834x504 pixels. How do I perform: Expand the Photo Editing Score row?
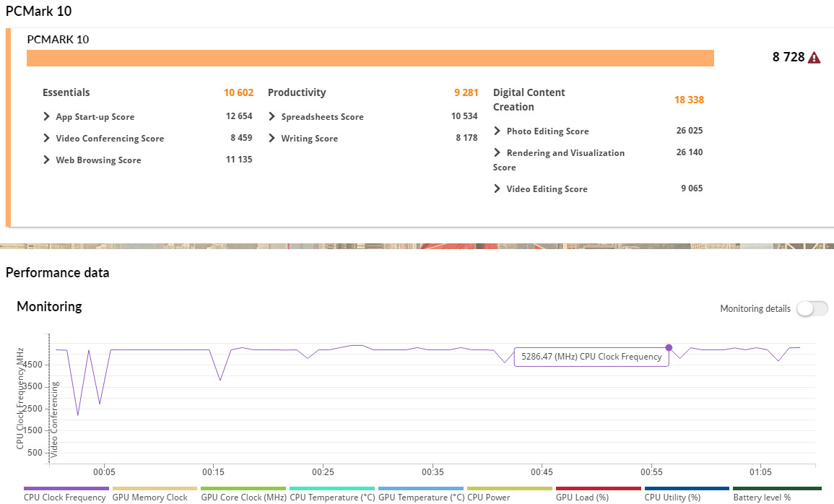(x=498, y=131)
